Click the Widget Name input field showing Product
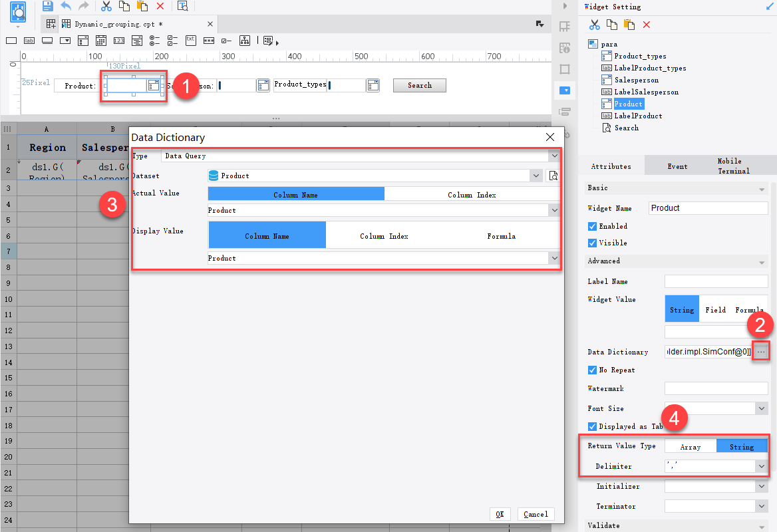The height and width of the screenshot is (532, 777). (708, 207)
